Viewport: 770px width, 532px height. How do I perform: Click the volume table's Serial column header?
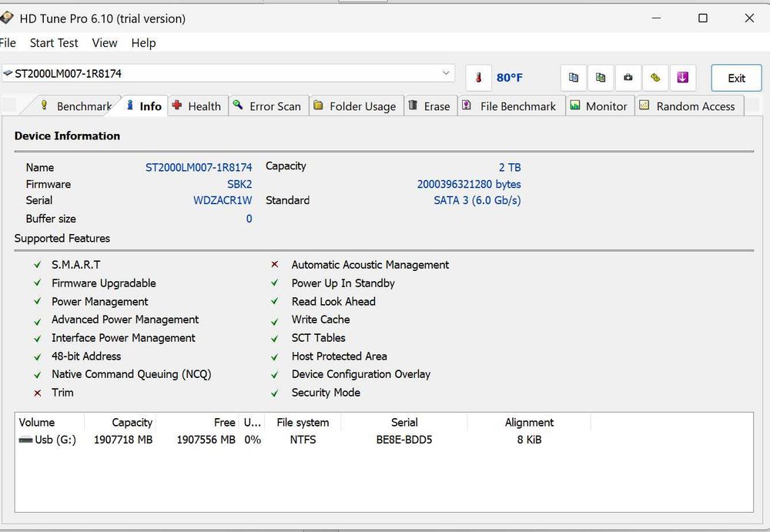point(404,423)
